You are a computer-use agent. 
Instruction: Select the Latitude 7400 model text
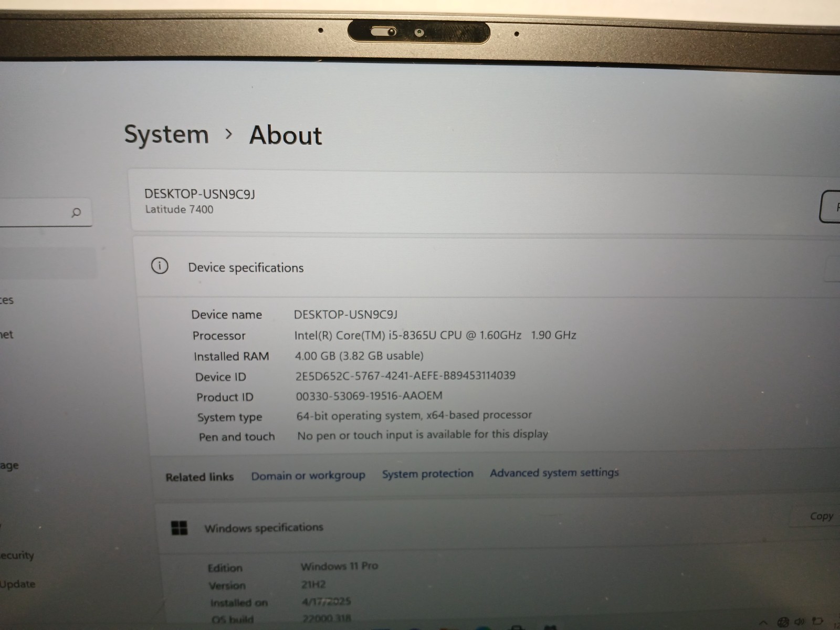click(179, 209)
